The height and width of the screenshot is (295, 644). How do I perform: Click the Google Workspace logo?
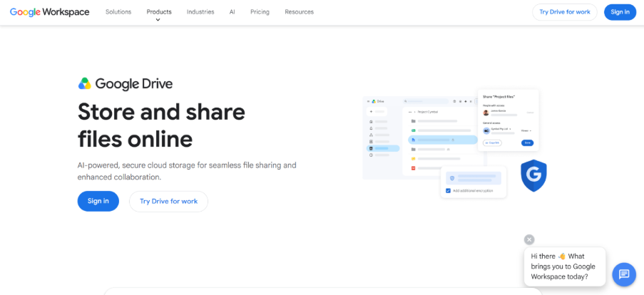point(50,12)
